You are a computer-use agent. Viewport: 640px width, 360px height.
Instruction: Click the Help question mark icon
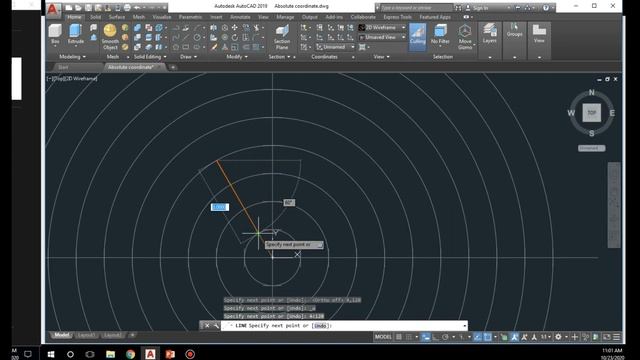(546, 8)
